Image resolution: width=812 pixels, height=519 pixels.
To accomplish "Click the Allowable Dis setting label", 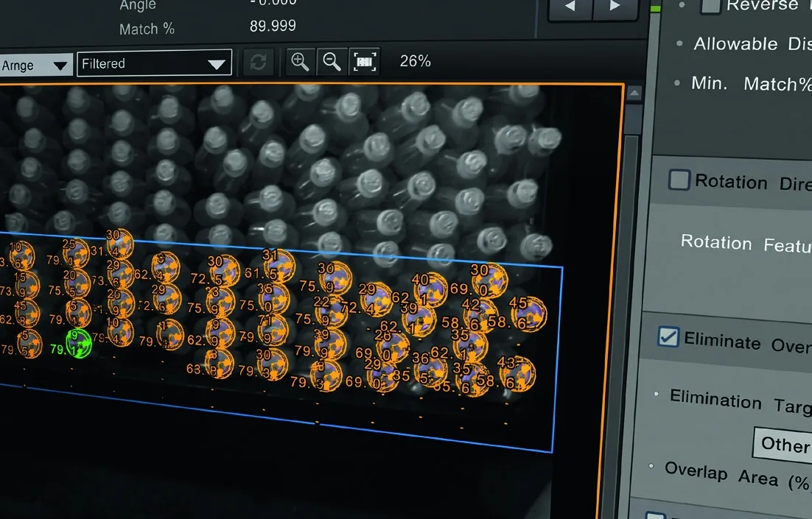I will pos(753,44).
